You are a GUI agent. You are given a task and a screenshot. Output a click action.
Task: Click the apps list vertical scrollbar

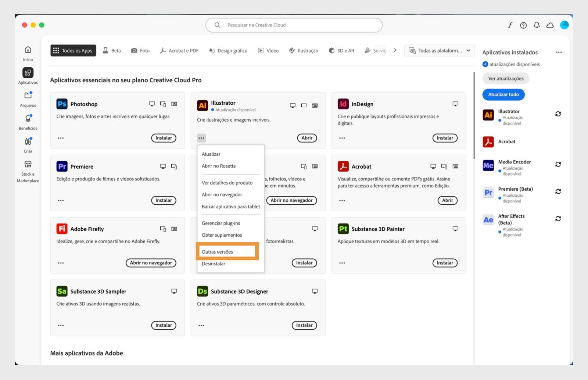tap(474, 115)
